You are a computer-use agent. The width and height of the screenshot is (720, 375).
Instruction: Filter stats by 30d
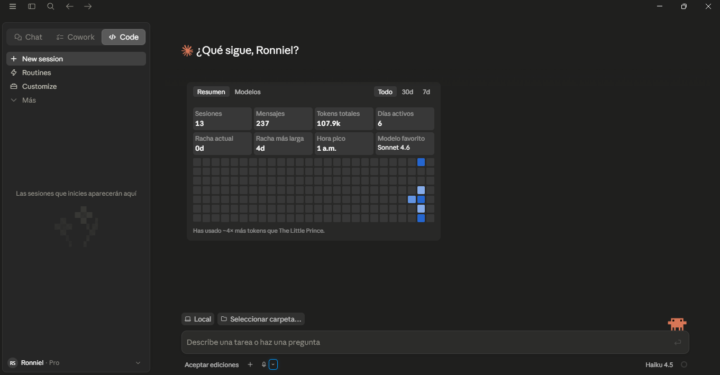point(407,92)
